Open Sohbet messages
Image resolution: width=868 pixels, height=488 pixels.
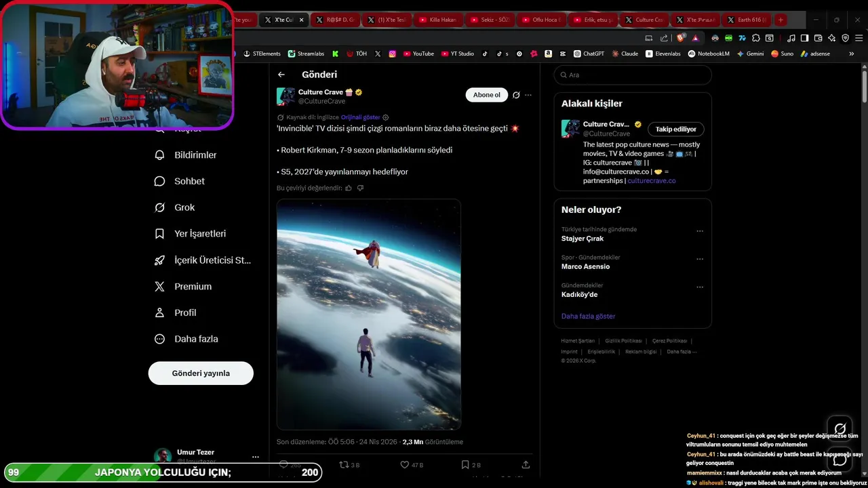click(x=180, y=181)
